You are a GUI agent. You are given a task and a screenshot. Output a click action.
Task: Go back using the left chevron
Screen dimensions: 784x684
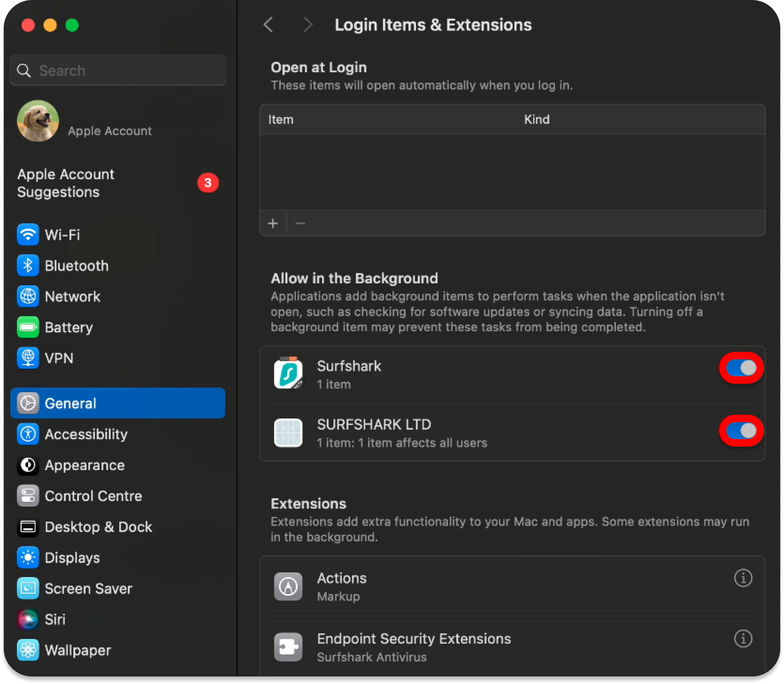(x=269, y=25)
